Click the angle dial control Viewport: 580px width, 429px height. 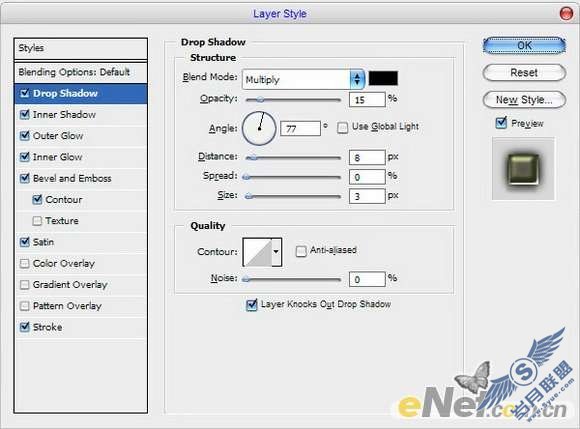(x=259, y=128)
